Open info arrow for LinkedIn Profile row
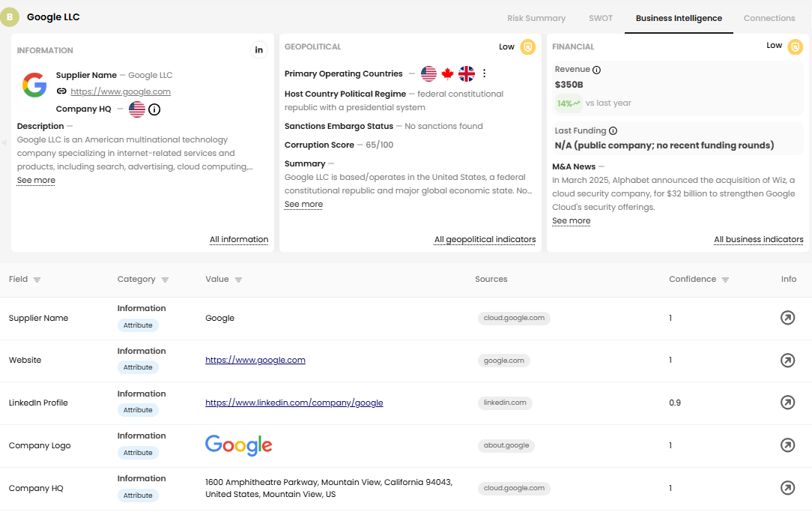Screen dimensions: 812x515 coord(787,403)
